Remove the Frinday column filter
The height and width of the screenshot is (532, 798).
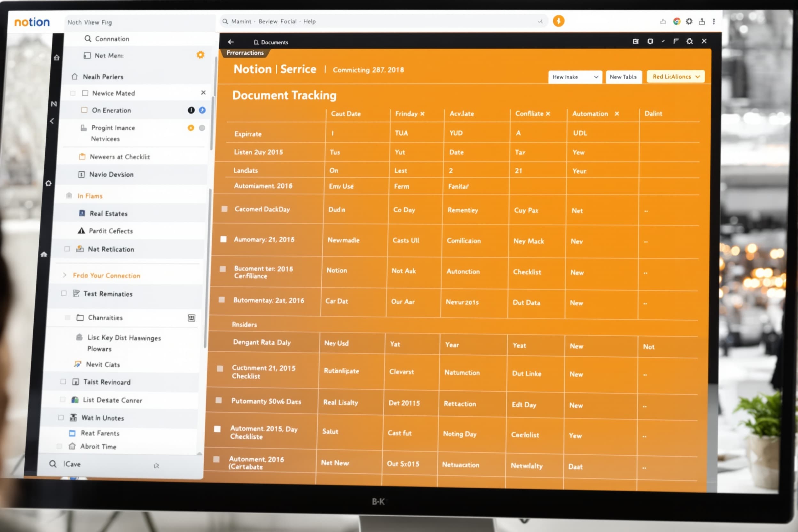tap(422, 114)
